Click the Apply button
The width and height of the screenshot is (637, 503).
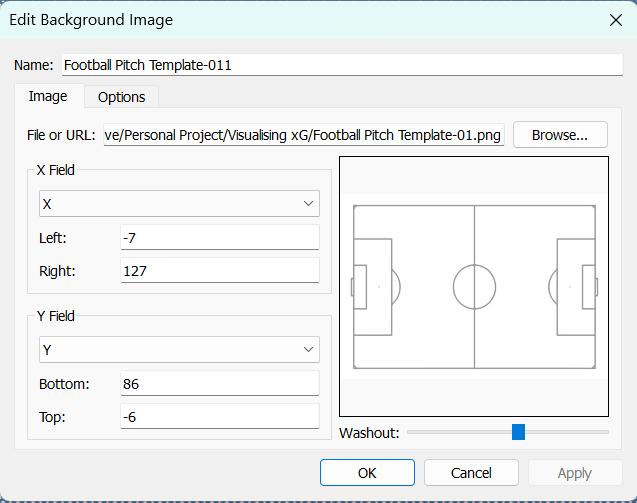[575, 473]
